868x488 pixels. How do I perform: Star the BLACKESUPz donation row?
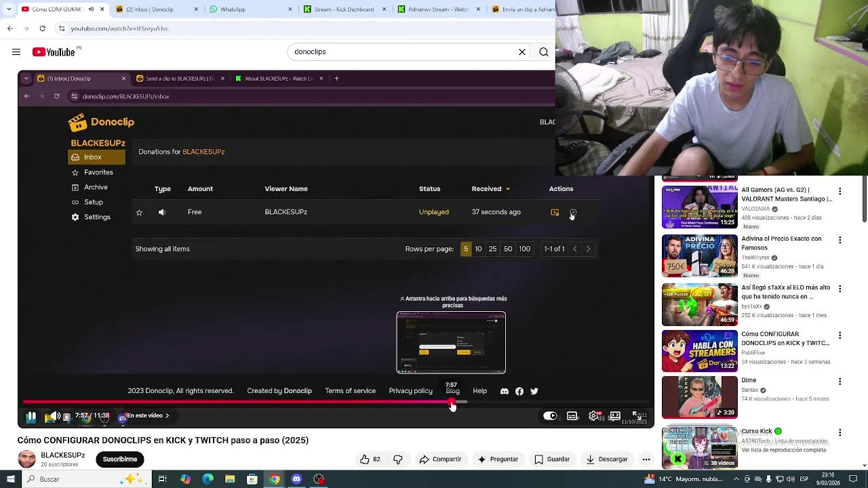pyautogui.click(x=139, y=212)
